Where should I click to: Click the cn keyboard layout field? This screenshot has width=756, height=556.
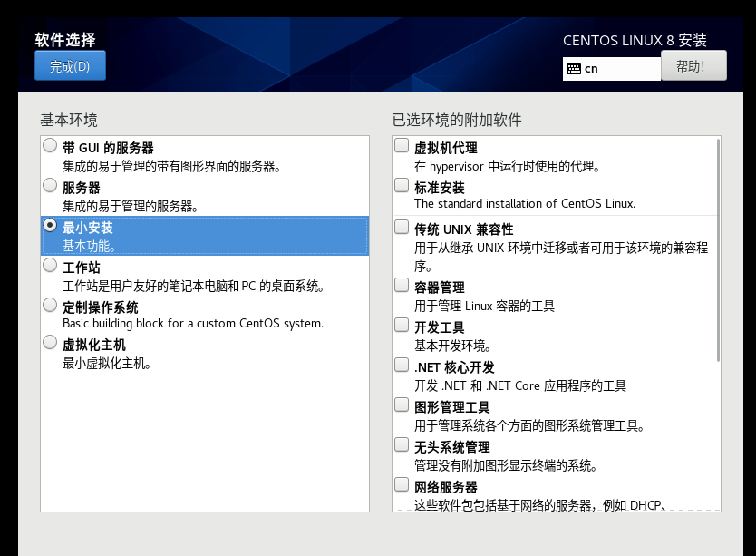[621, 69]
